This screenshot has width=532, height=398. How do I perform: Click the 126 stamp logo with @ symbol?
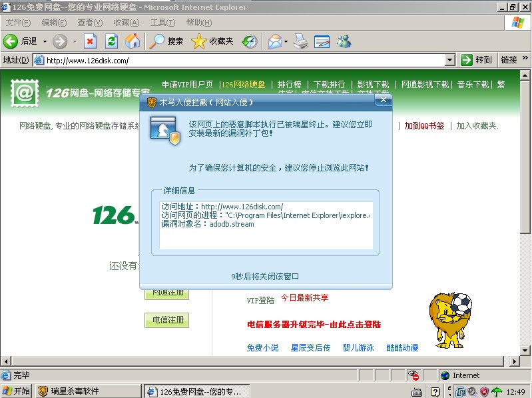click(25, 93)
